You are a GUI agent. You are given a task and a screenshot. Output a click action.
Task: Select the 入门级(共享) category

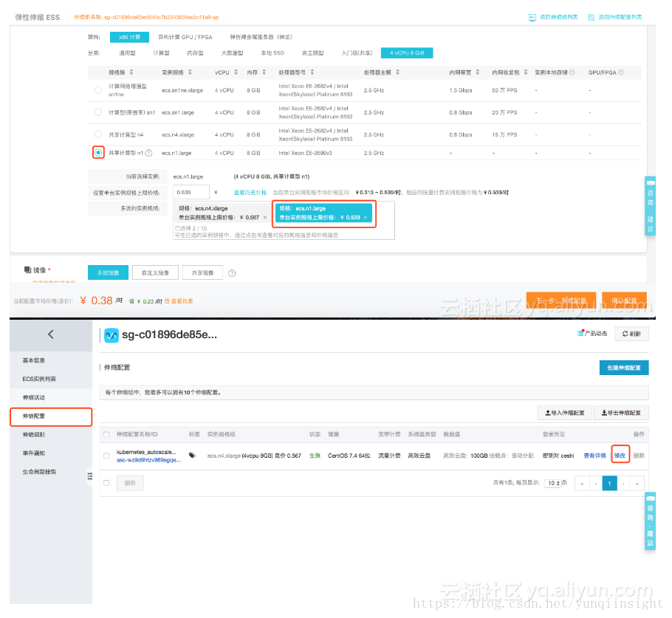(x=357, y=53)
